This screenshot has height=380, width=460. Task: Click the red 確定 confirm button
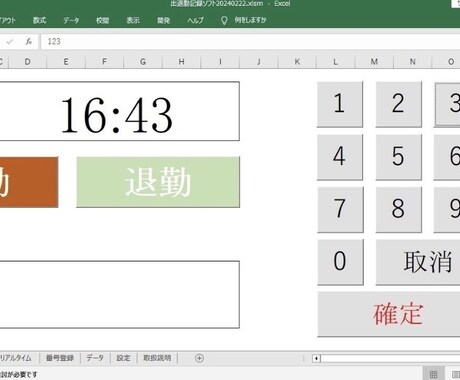pyautogui.click(x=389, y=314)
